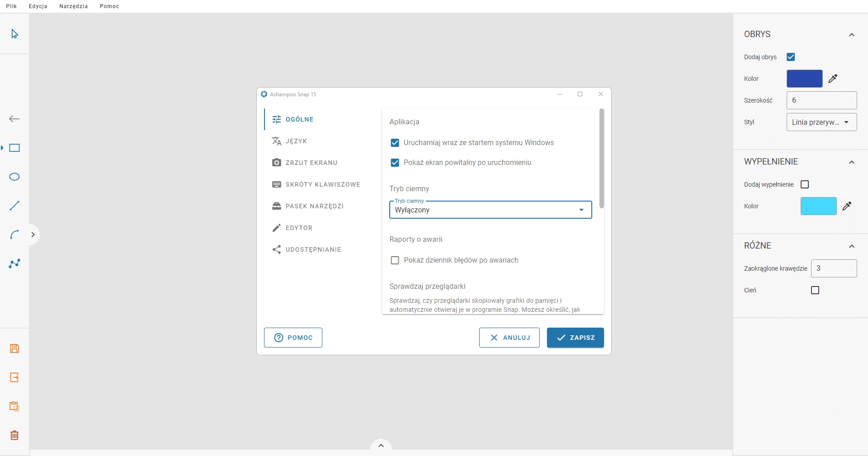This screenshot has width=868, height=456.
Task: Collapse the OBRYS section
Action: 852,34
